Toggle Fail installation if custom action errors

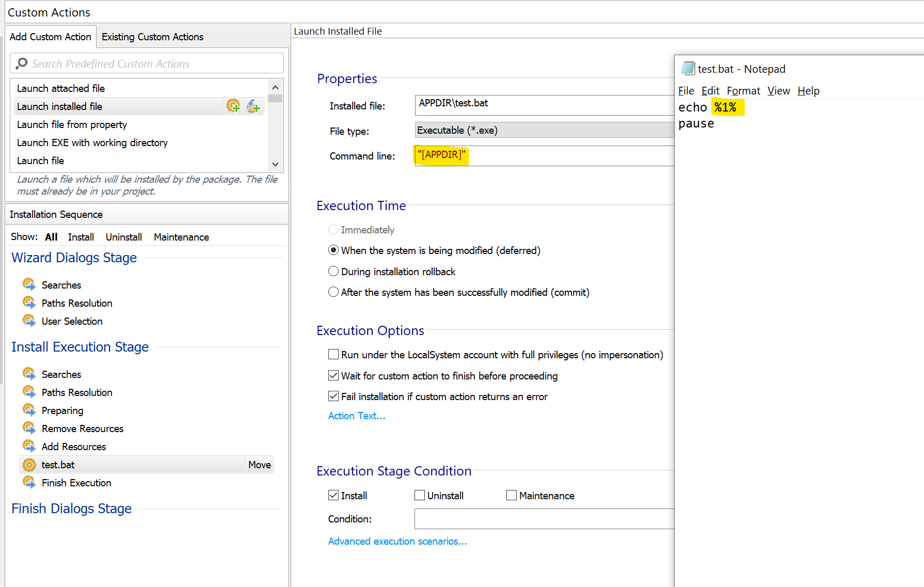tap(333, 396)
